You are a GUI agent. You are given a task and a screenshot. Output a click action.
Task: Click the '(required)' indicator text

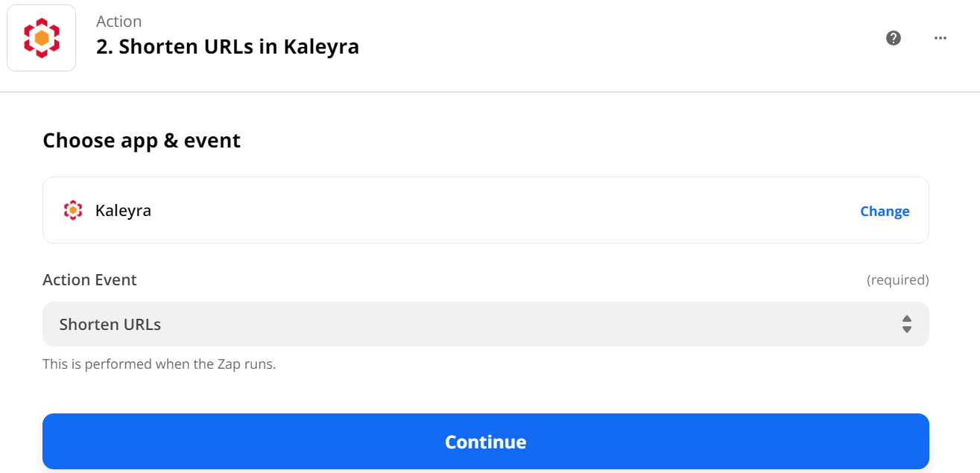pos(897,280)
